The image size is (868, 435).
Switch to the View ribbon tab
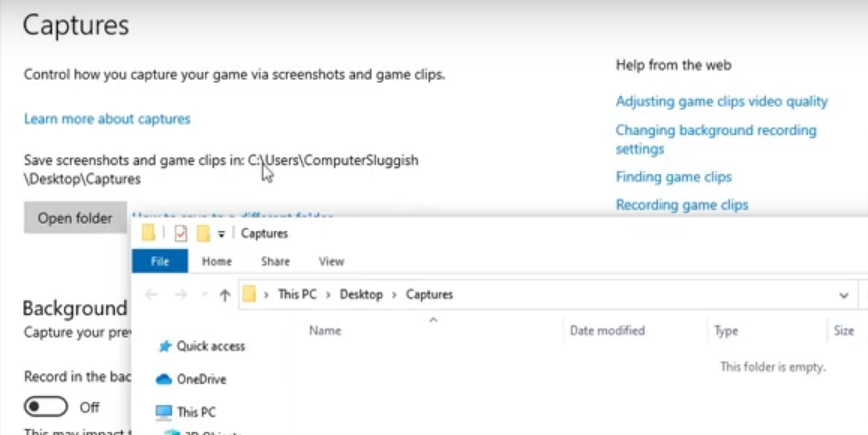click(x=331, y=261)
